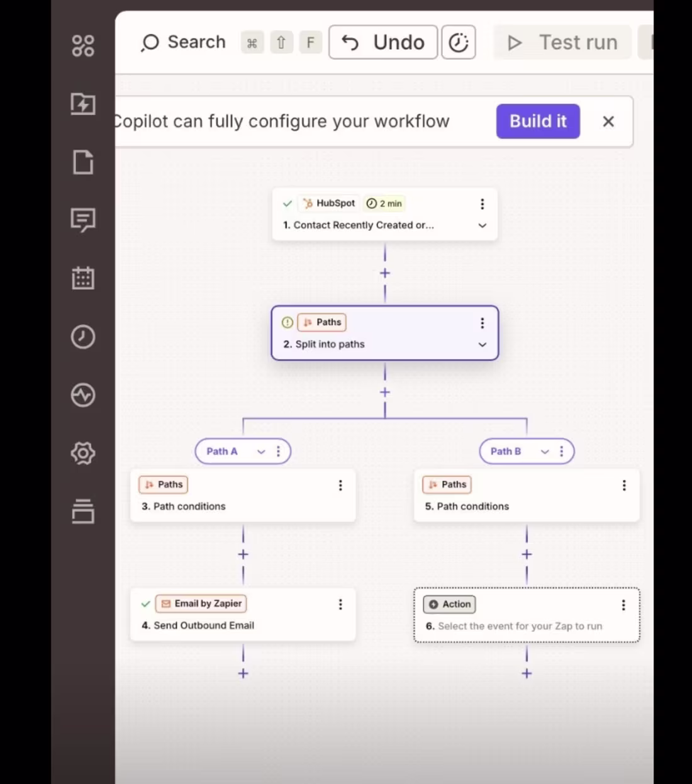Click the Undo button
692x784 pixels.
coord(383,42)
